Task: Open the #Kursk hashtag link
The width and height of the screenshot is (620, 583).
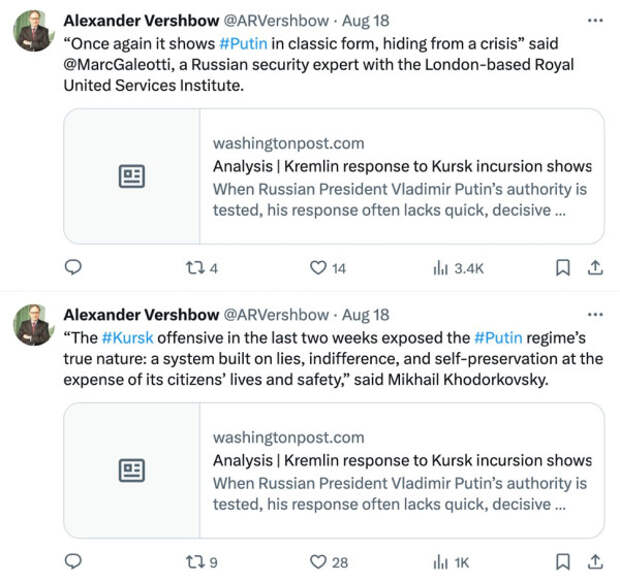Action: (126, 338)
